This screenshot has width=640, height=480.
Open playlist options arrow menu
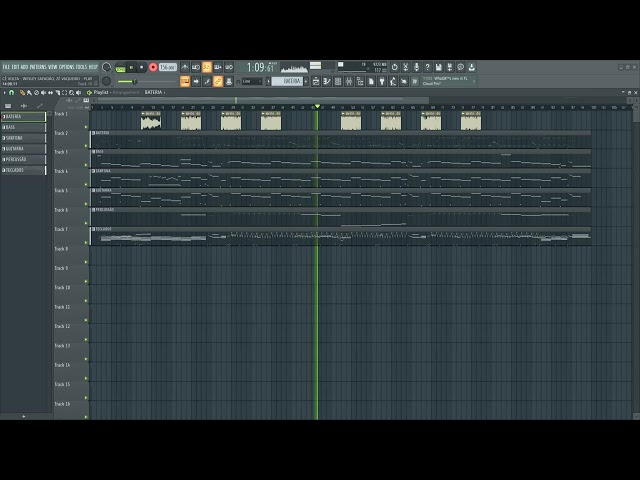coord(4,93)
